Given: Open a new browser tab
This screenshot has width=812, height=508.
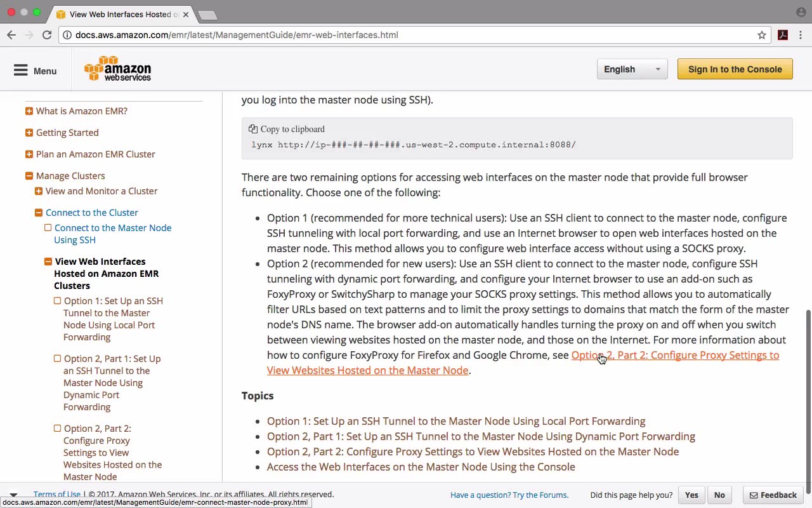Looking at the screenshot, I should pyautogui.click(x=207, y=15).
